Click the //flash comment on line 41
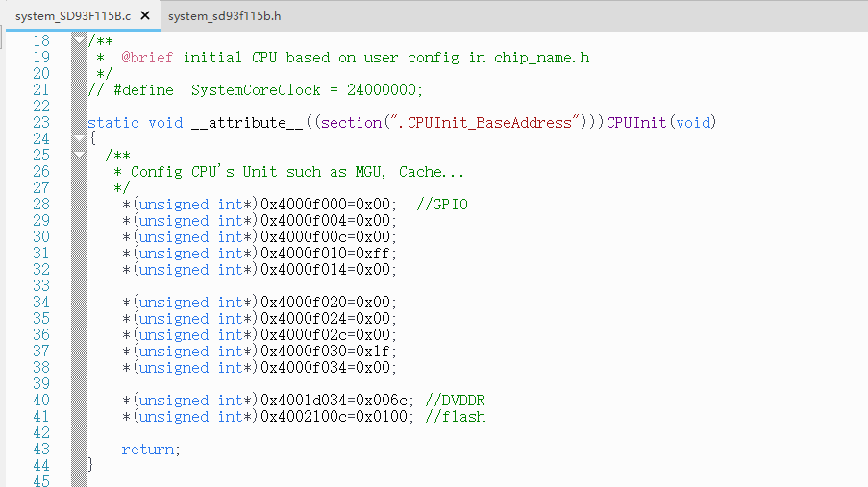 click(x=455, y=417)
